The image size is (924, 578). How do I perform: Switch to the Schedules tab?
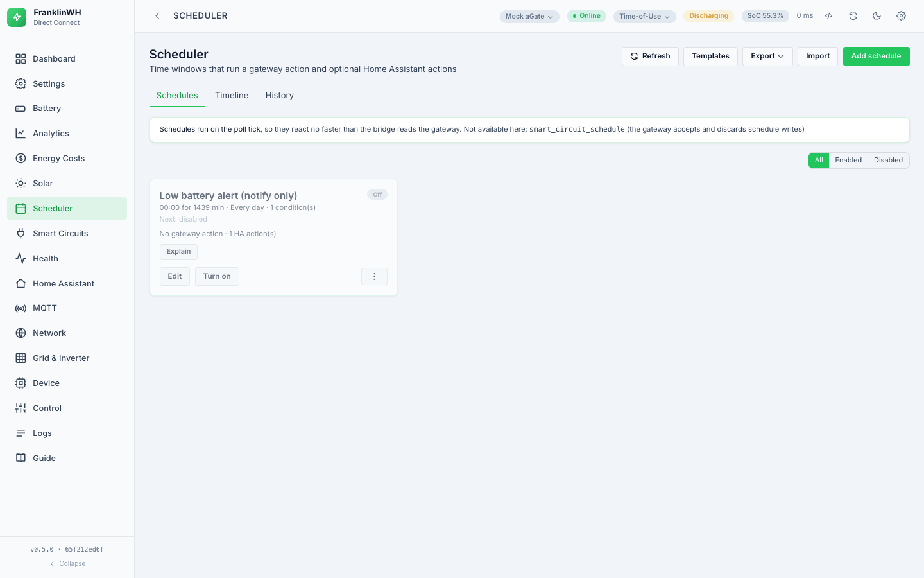pyautogui.click(x=177, y=96)
